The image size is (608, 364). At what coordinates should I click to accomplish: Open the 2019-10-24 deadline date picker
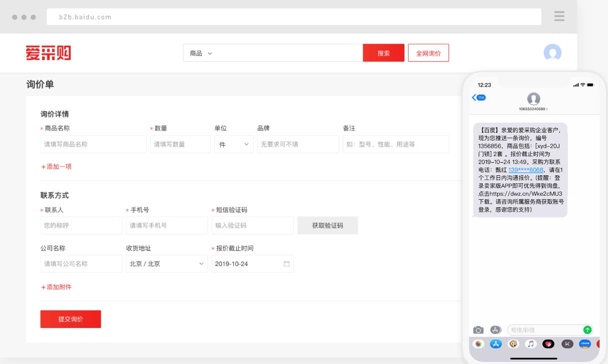point(253,264)
